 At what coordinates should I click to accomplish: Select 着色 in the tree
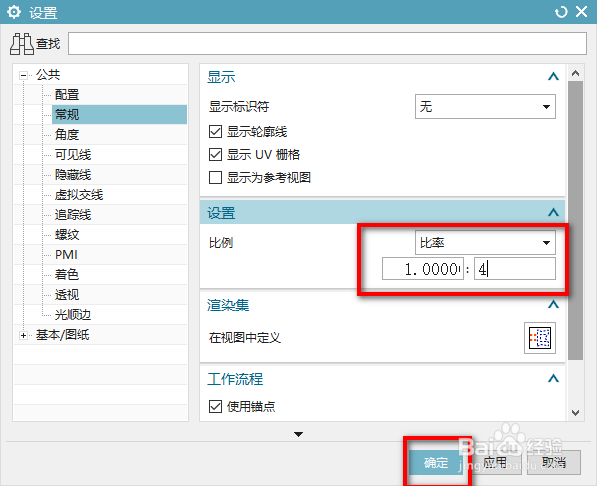point(67,275)
